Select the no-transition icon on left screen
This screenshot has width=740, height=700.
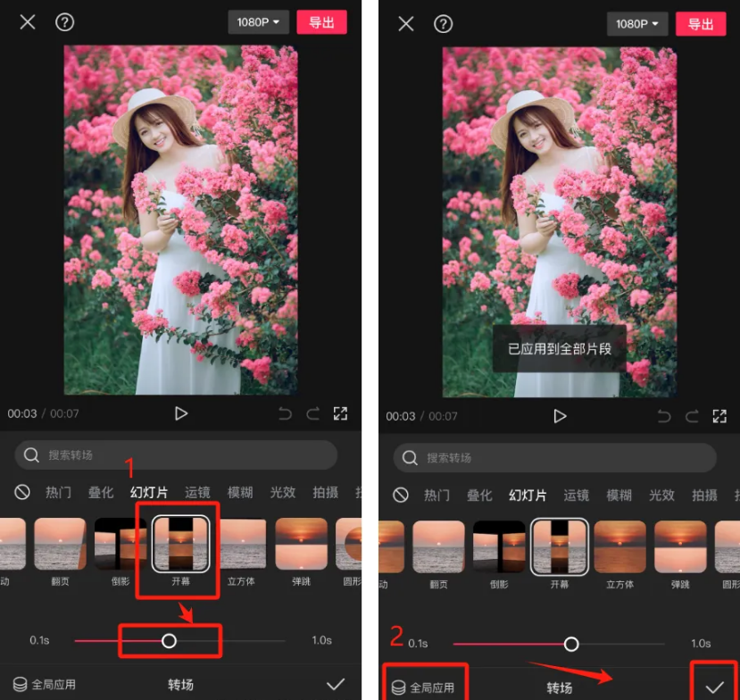22,492
